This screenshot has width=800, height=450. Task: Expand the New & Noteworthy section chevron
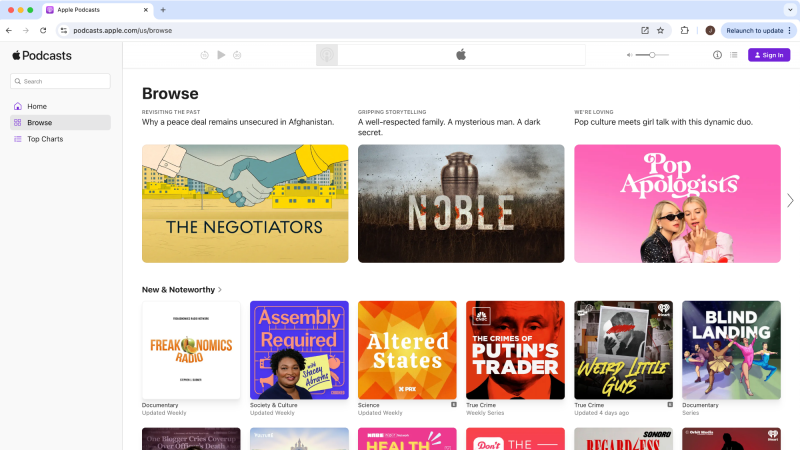pos(220,290)
